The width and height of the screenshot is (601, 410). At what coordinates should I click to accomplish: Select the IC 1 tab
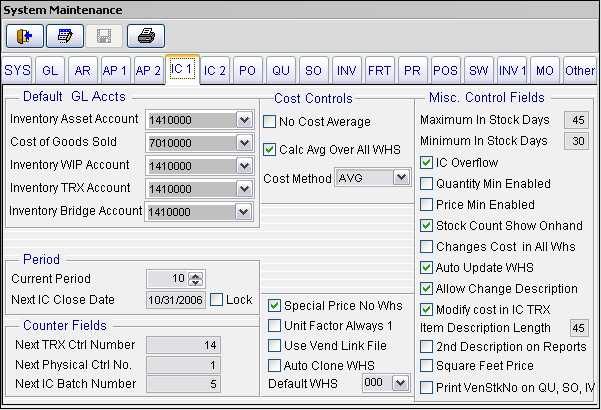[182, 69]
